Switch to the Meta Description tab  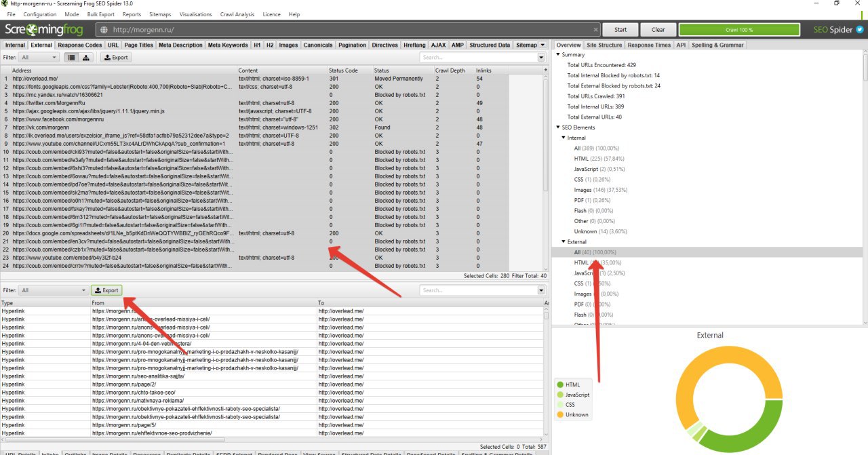pyautogui.click(x=180, y=45)
